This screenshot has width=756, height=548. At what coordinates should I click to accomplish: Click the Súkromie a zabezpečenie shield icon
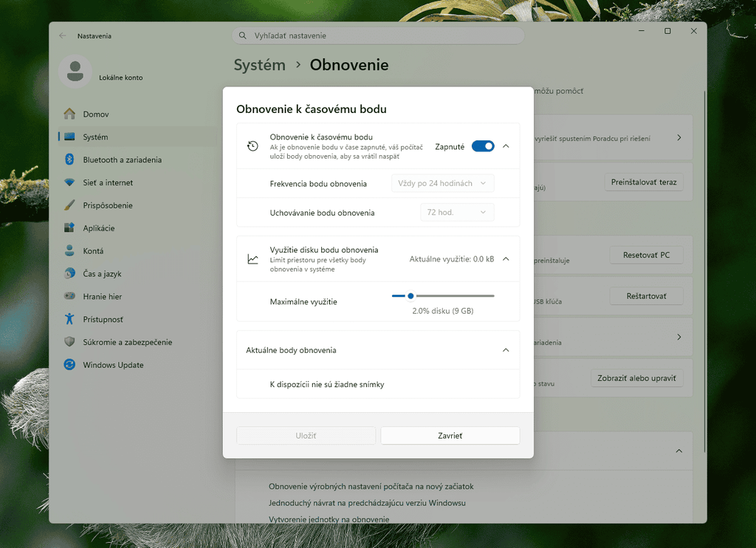click(x=69, y=341)
